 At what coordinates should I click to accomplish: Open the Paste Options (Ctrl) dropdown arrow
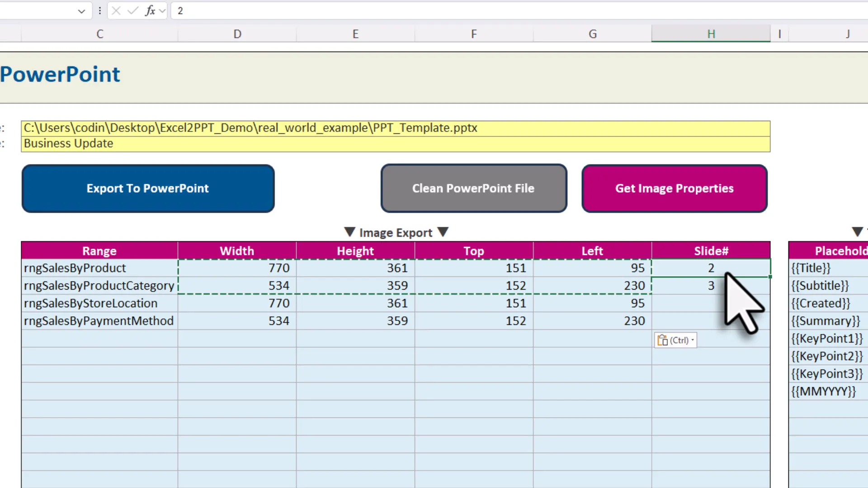tap(692, 340)
